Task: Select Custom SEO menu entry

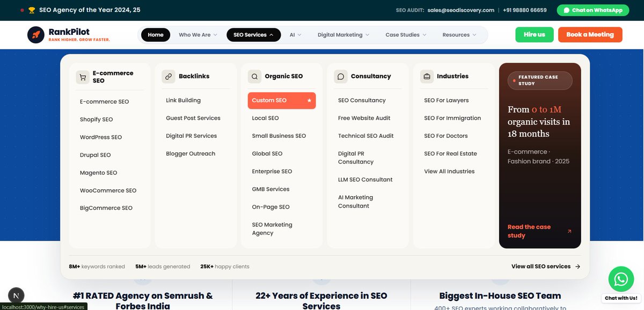Action: tap(282, 100)
